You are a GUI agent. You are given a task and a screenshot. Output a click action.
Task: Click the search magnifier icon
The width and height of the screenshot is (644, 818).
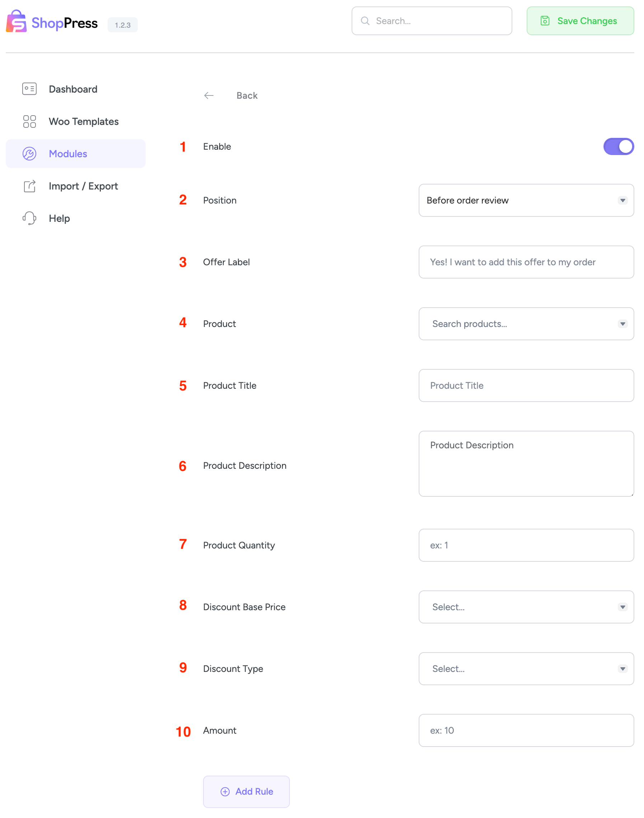(365, 21)
